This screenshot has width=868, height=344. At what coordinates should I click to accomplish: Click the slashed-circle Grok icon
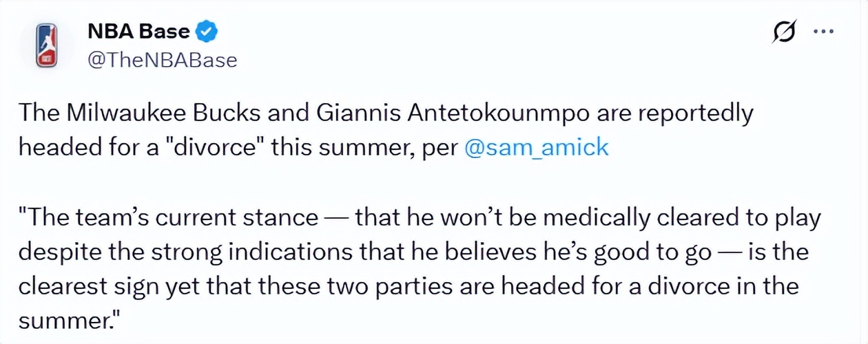coord(784,32)
